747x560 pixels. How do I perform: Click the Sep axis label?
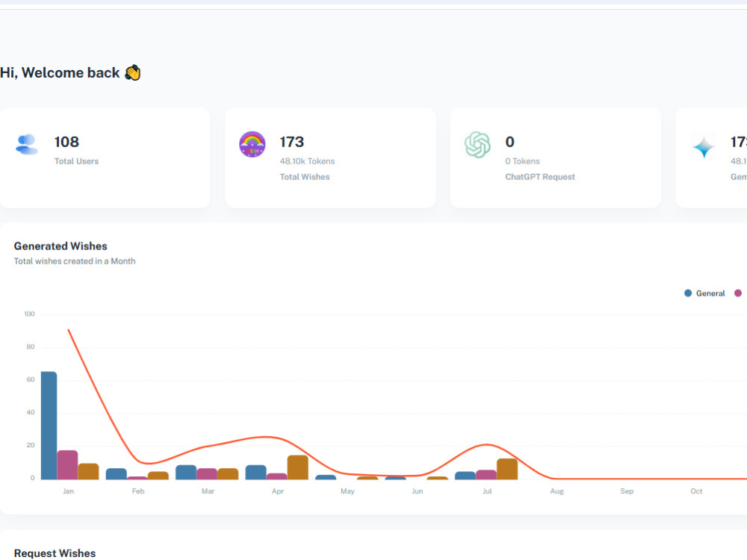click(627, 491)
